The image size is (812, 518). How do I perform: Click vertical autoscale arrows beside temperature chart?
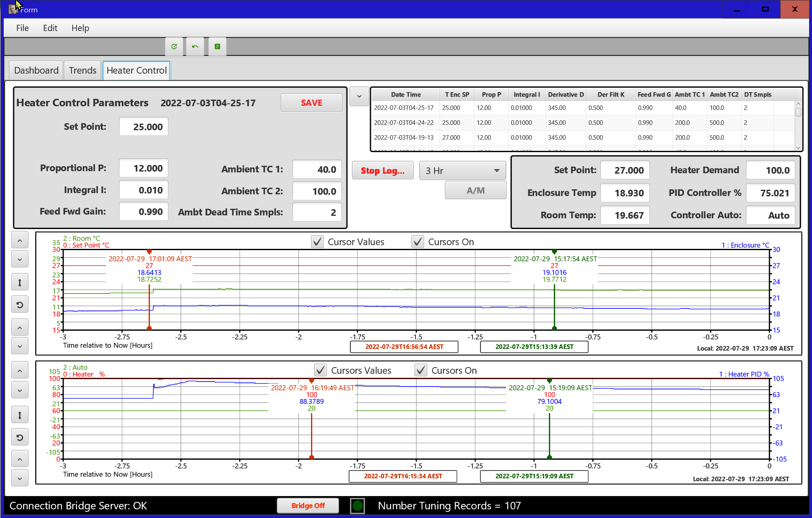[20, 283]
